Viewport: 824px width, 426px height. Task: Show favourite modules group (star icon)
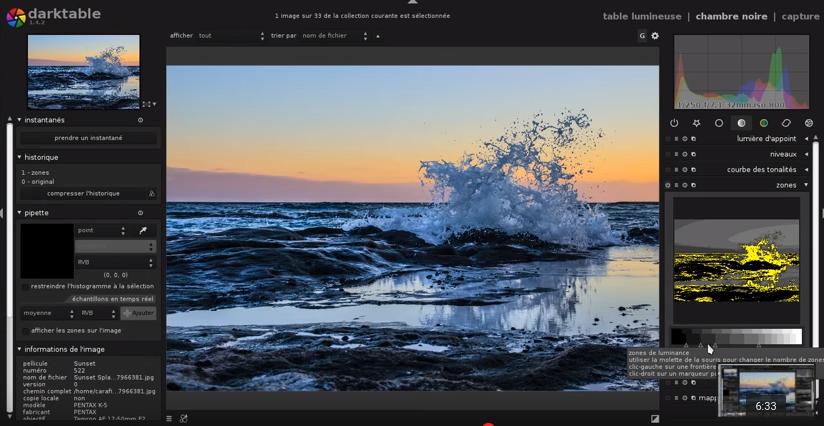point(696,123)
